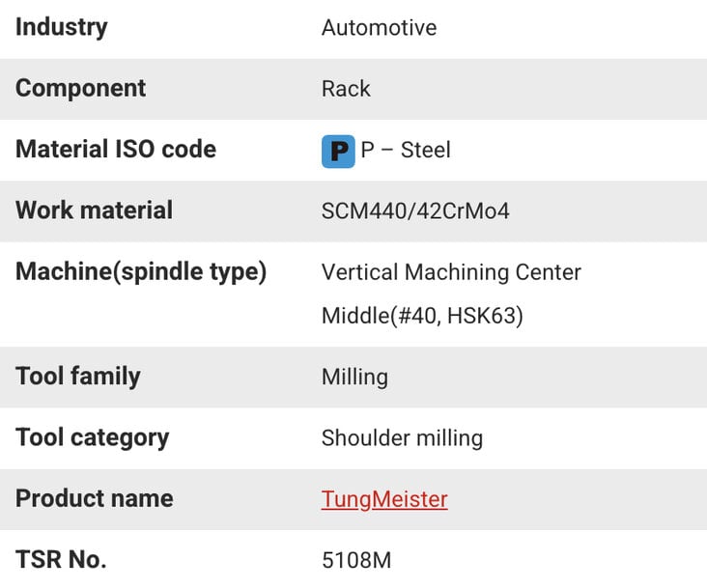Click the Automotive industry value
This screenshot has height=588, width=707.
pyautogui.click(x=379, y=28)
